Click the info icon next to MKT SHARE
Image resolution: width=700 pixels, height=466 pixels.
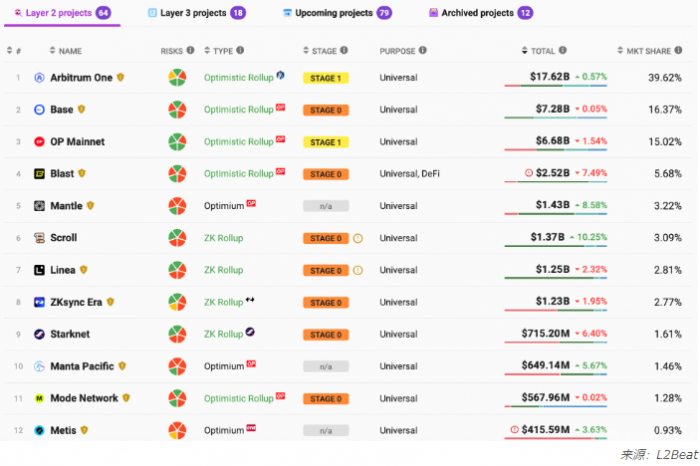coord(679,50)
